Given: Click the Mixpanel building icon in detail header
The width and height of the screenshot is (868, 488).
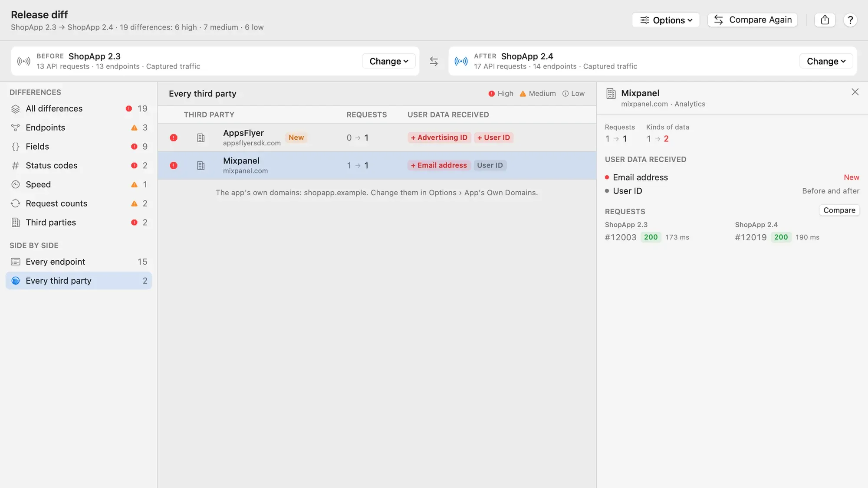Looking at the screenshot, I should pos(611,93).
